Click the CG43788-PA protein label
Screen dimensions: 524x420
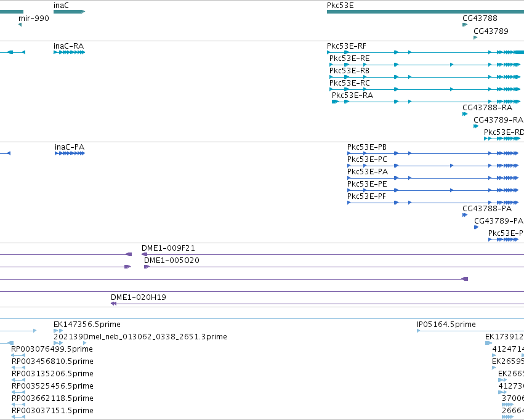487,209
